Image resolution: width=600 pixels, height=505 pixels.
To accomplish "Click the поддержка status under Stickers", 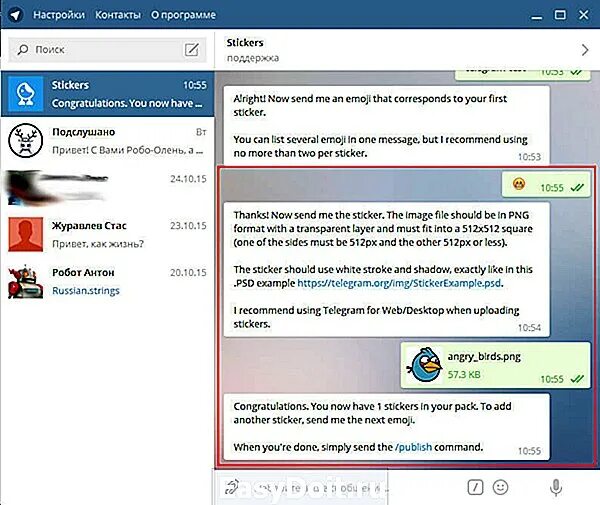I will [x=253, y=58].
